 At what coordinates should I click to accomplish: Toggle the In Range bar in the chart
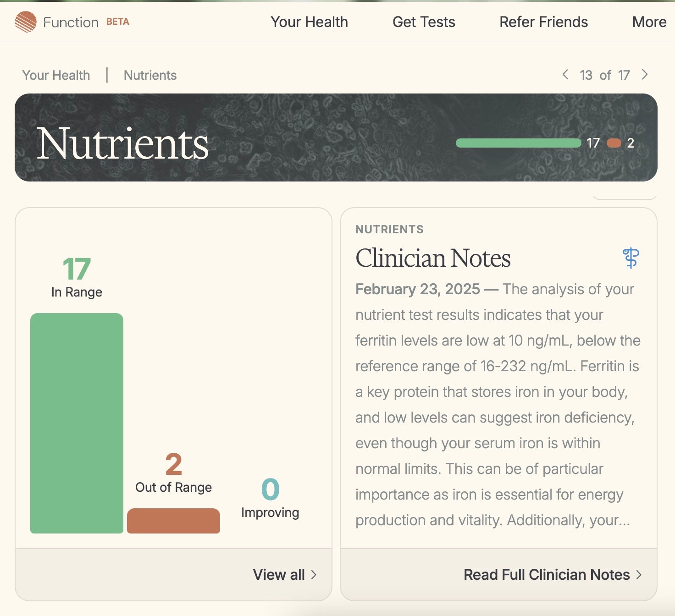(x=77, y=422)
